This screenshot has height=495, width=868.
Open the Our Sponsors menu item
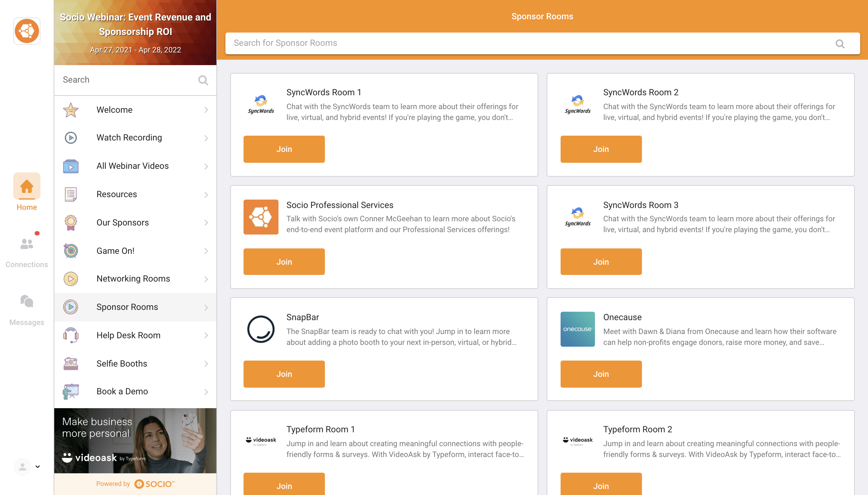pos(135,222)
